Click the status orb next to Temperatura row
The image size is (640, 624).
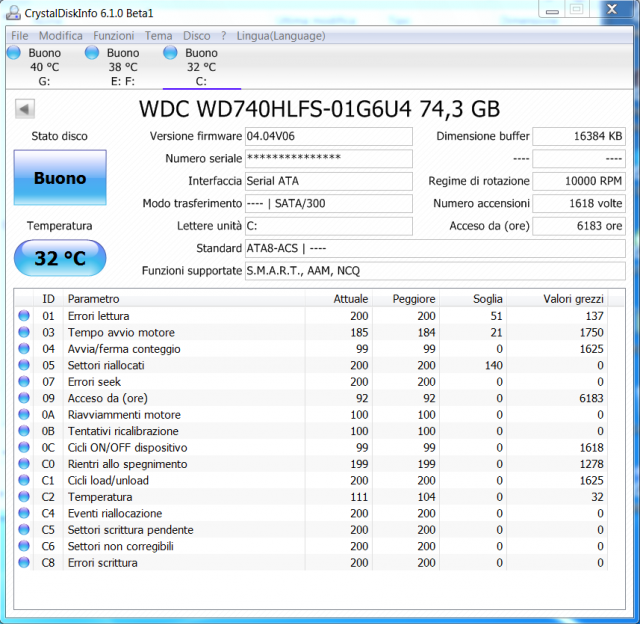(x=24, y=497)
